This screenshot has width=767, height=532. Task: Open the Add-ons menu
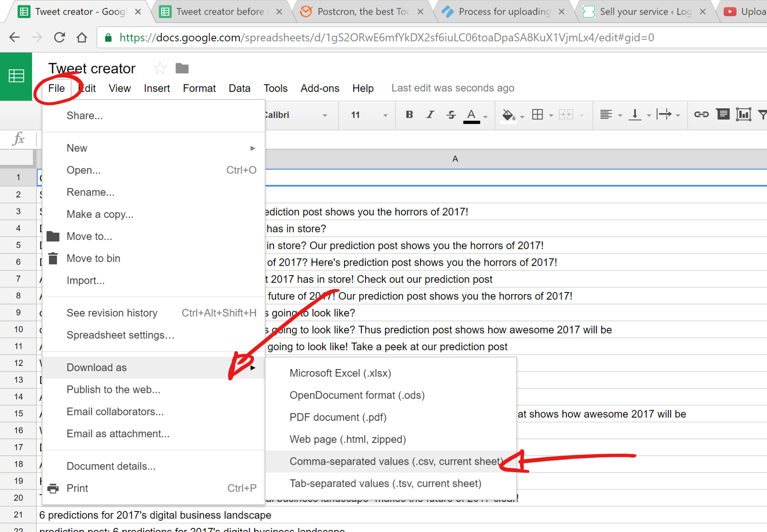[x=320, y=88]
